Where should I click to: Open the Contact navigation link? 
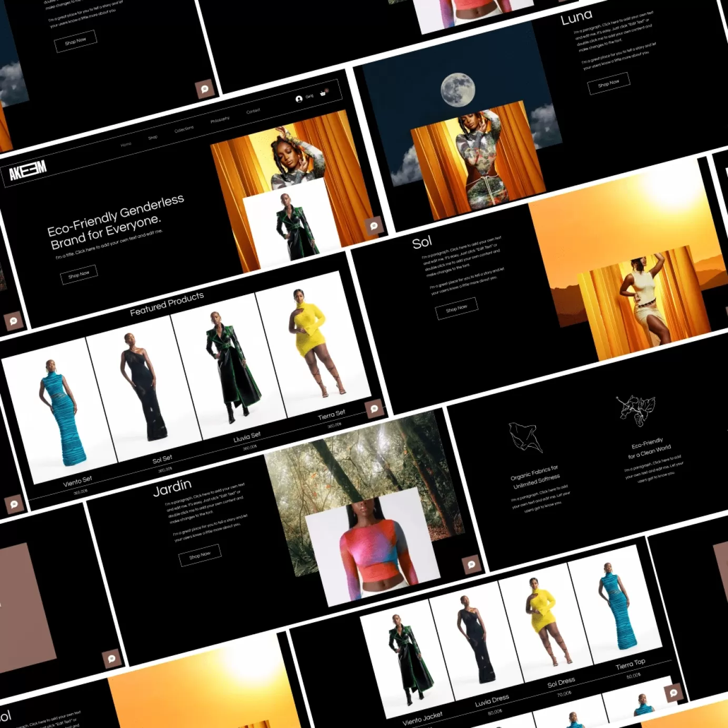(253, 111)
